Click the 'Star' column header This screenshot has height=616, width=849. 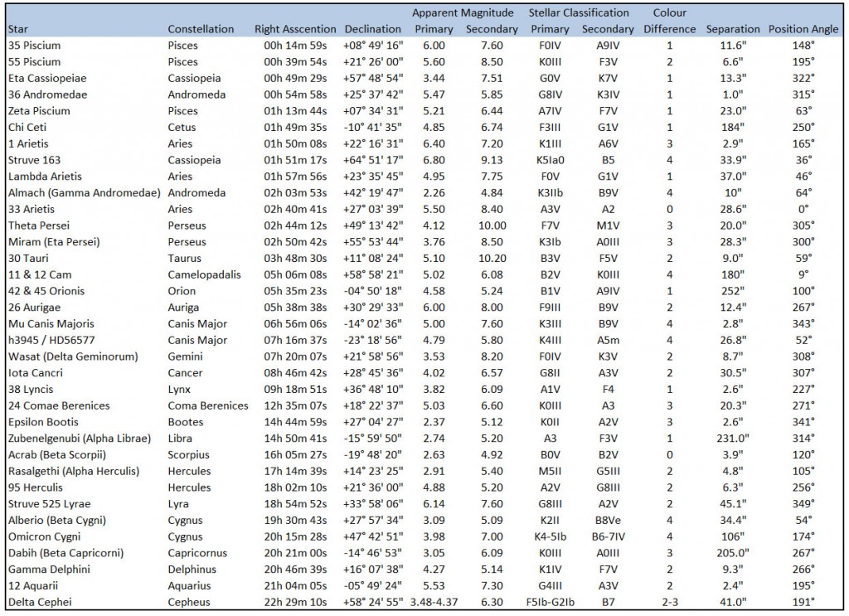18,29
